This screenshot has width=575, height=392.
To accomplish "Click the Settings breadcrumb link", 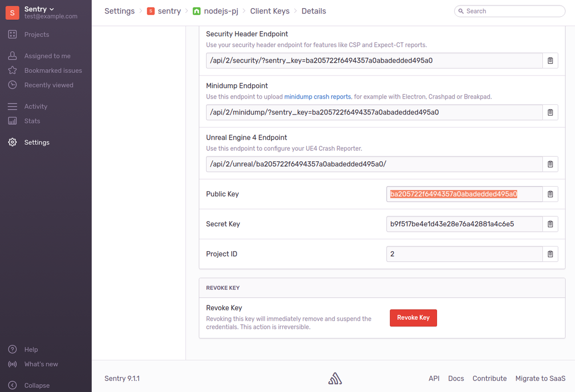I will coord(119,11).
